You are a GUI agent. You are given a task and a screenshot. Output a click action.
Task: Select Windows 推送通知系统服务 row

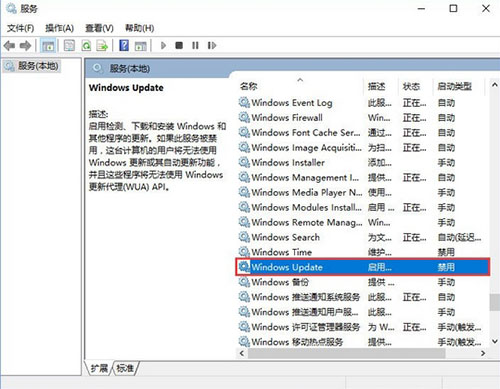[x=362, y=297]
